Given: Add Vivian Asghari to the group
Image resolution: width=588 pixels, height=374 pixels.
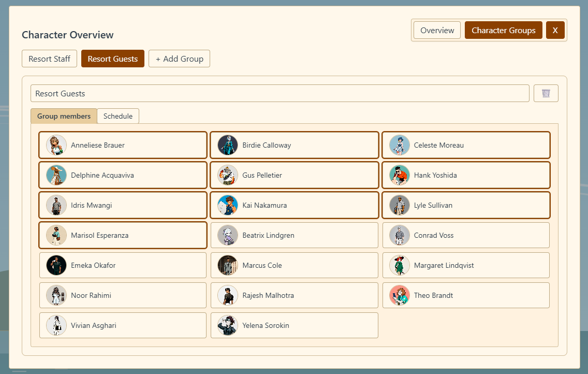Looking at the screenshot, I should point(123,325).
